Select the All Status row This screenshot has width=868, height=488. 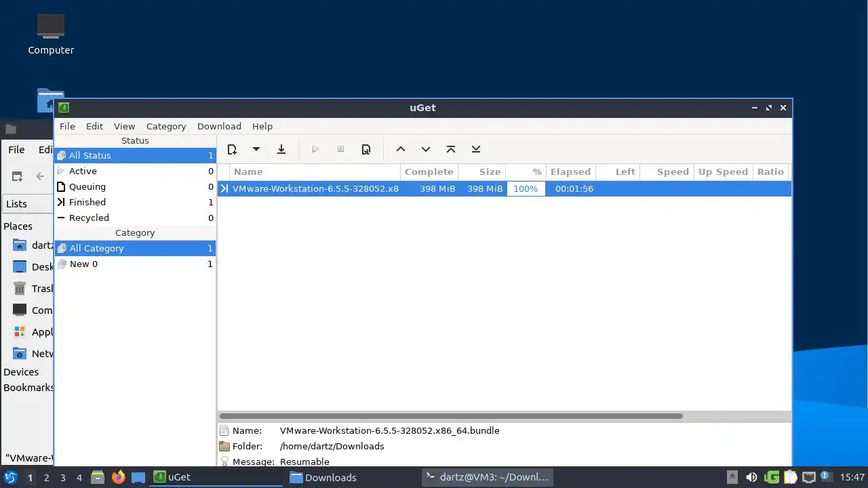point(135,155)
